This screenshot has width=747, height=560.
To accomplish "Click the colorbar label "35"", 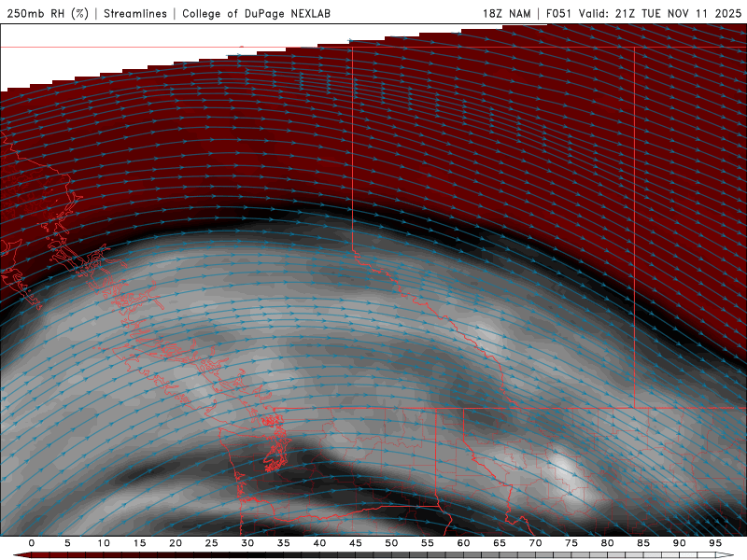I will point(284,543).
